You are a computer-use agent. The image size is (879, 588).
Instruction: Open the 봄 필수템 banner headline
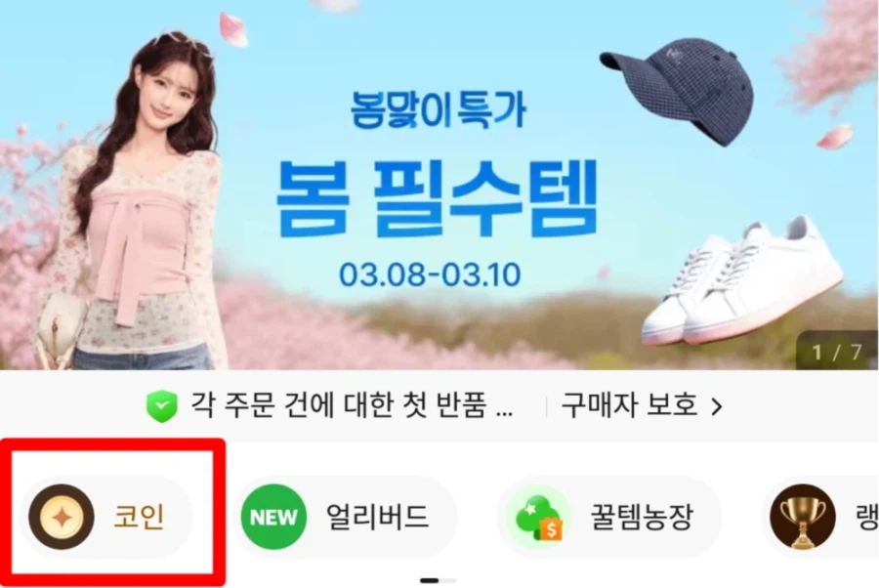(437, 198)
